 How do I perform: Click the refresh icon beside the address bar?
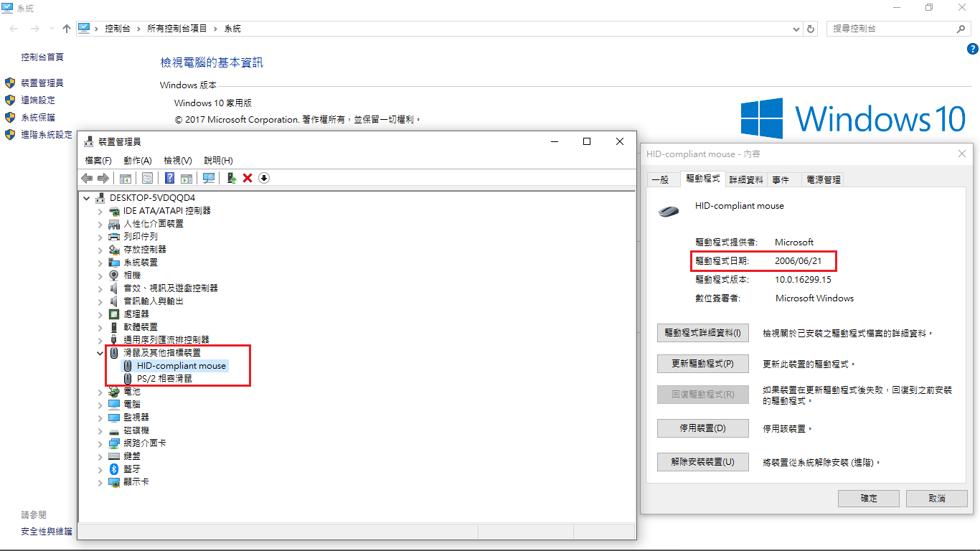[811, 29]
